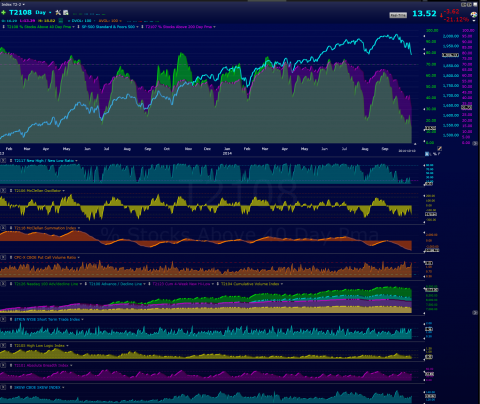Click the -21.12% percent change value

456,20
